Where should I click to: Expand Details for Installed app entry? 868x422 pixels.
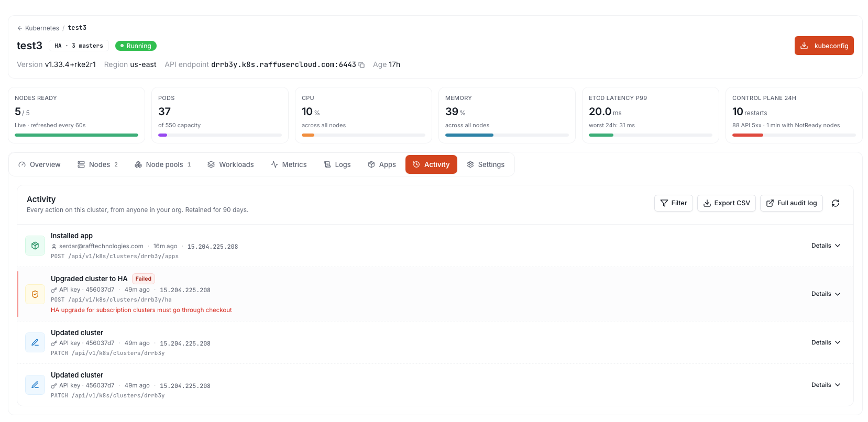(826, 246)
